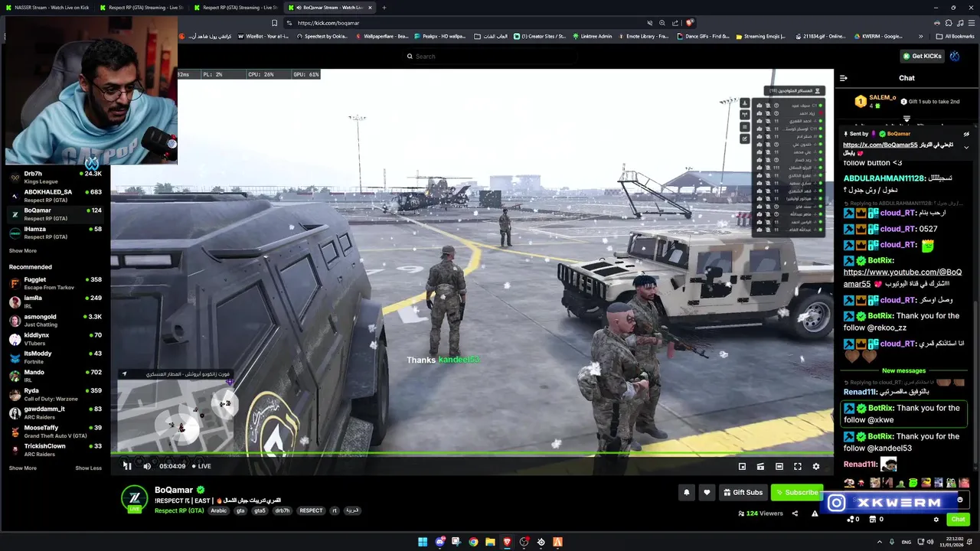Screen dimensions: 980x551
Task: Toggle theater mode in the player
Action: pos(779,466)
